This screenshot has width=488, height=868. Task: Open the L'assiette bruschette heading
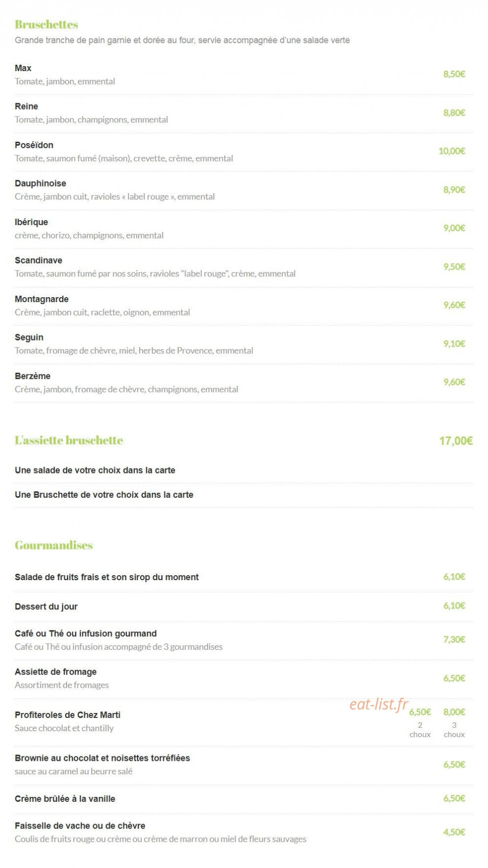(69, 440)
